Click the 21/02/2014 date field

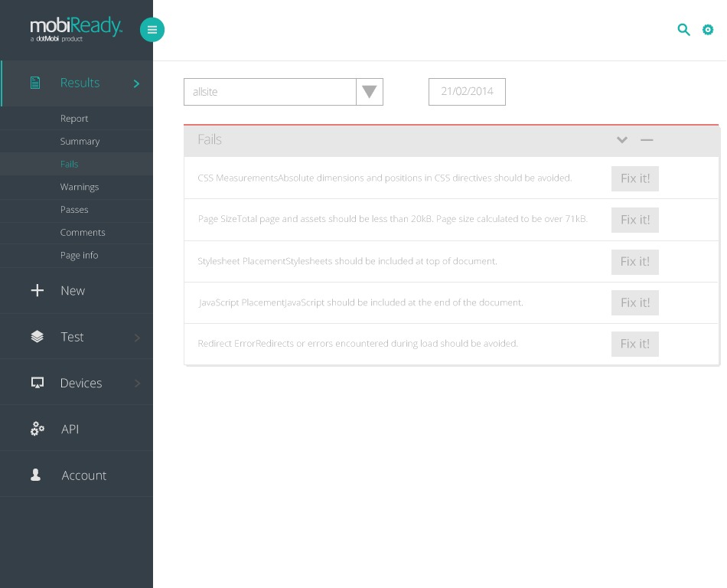click(467, 91)
